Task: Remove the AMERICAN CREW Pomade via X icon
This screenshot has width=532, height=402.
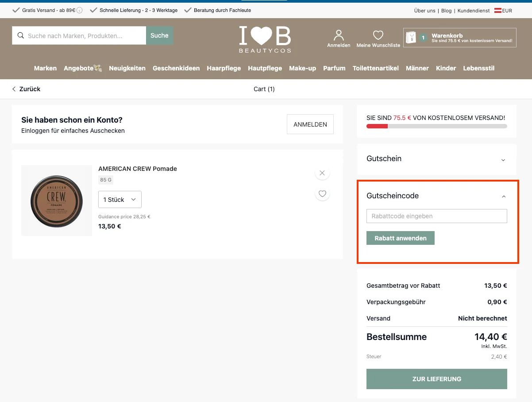Action: [322, 173]
